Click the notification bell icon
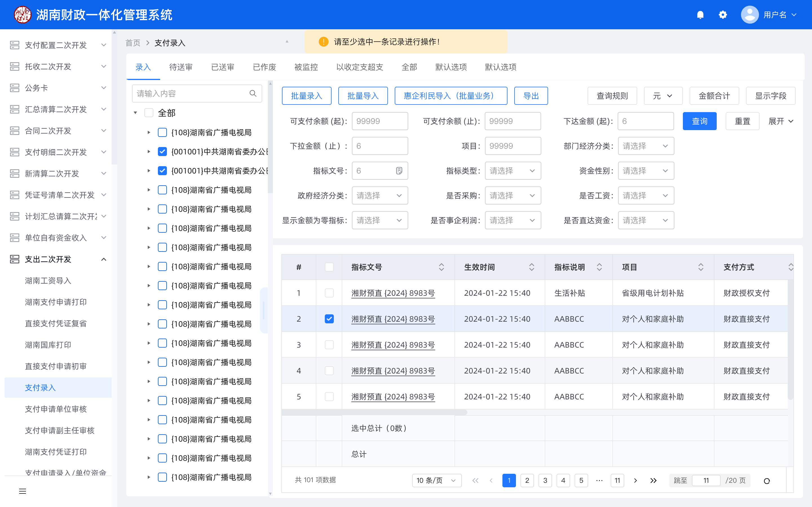Image resolution: width=812 pixels, height=507 pixels. point(700,15)
